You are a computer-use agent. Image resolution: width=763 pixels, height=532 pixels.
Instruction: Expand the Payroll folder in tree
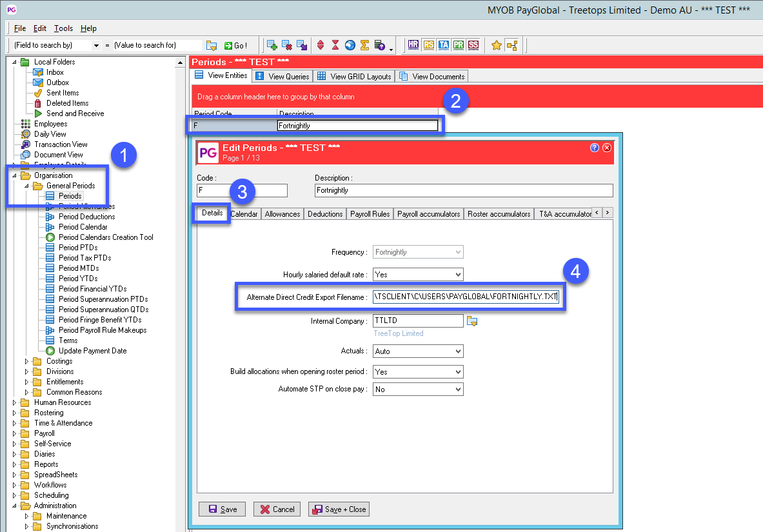click(15, 433)
